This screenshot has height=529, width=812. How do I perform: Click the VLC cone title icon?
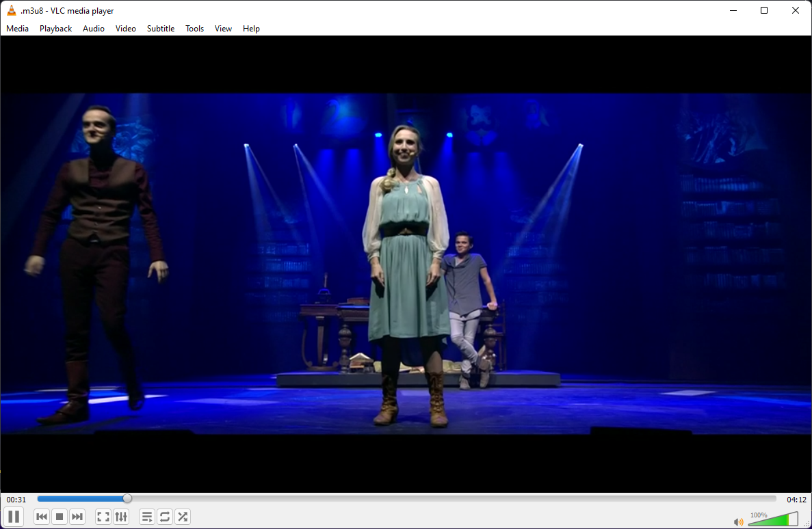click(12, 10)
